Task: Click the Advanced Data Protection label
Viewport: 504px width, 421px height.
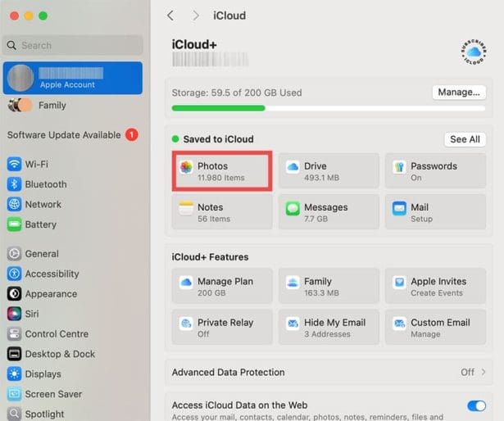Action: pos(228,372)
